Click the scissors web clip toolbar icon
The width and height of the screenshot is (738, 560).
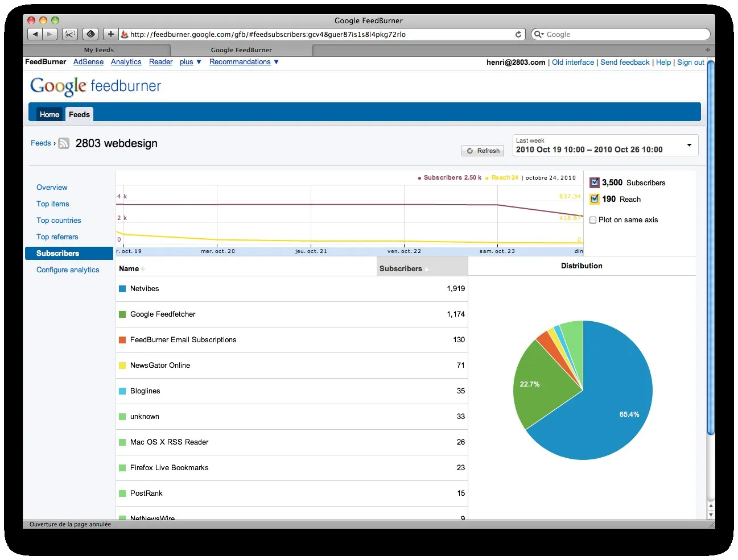point(70,34)
